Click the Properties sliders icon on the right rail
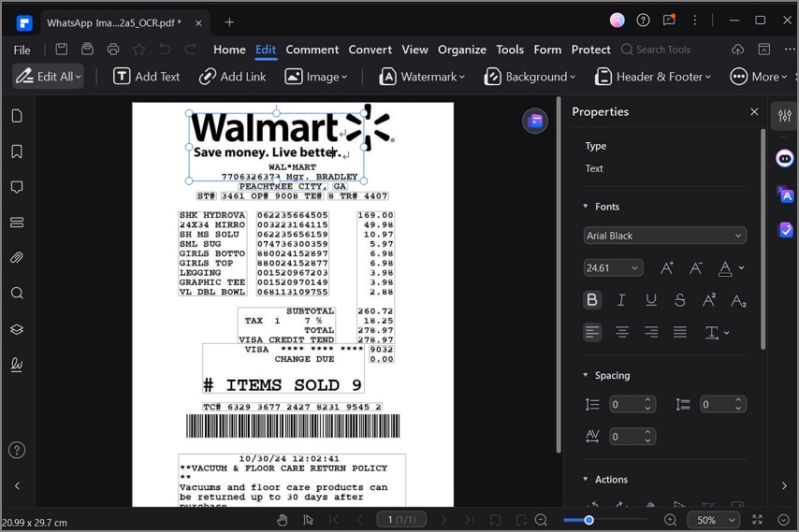Viewport: 799px width, 532px height. 785,116
